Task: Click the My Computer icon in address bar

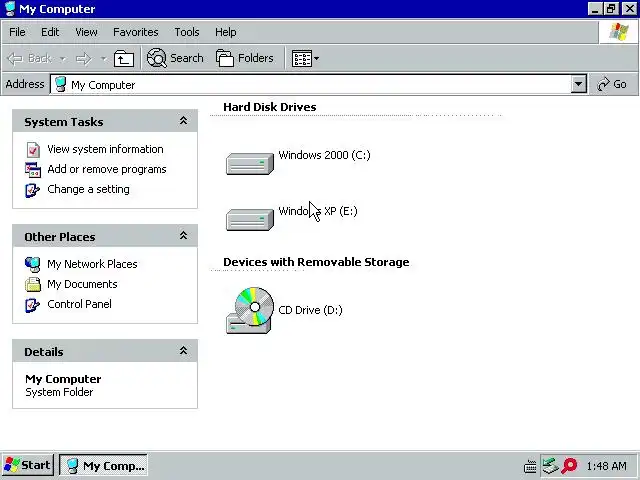Action: (x=60, y=84)
